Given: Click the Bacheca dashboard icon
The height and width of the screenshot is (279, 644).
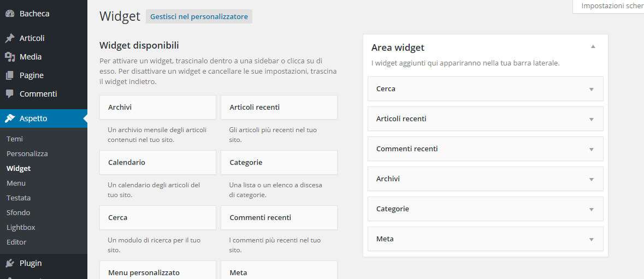Looking at the screenshot, I should pos(10,14).
